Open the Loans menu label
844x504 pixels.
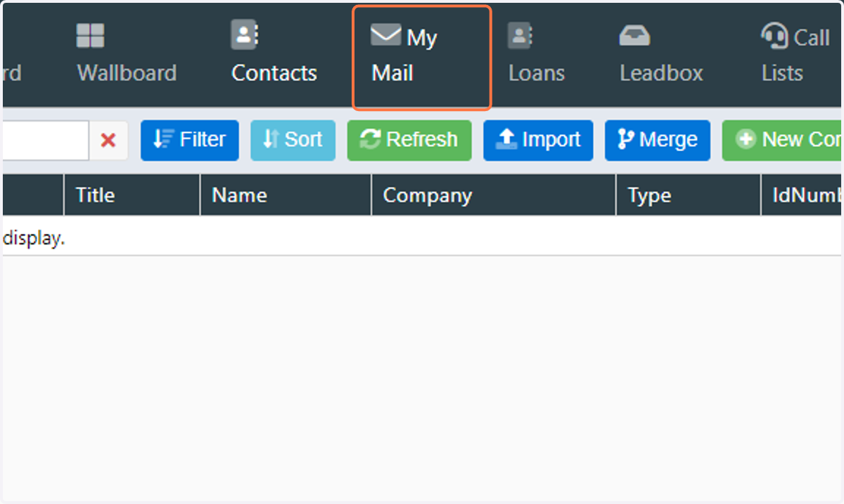[x=537, y=73]
